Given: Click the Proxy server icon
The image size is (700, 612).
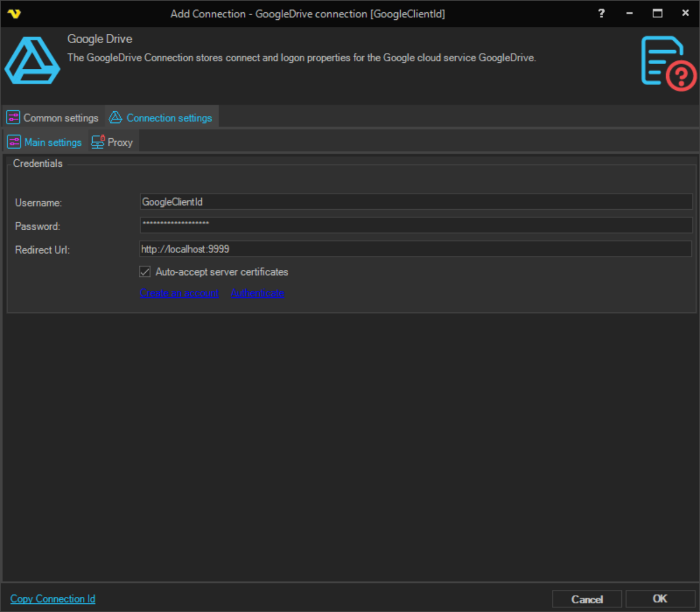Looking at the screenshot, I should [97, 142].
